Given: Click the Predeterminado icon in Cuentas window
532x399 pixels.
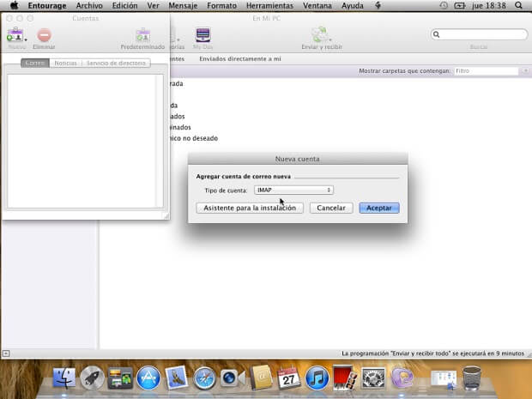Looking at the screenshot, I should (x=142, y=35).
